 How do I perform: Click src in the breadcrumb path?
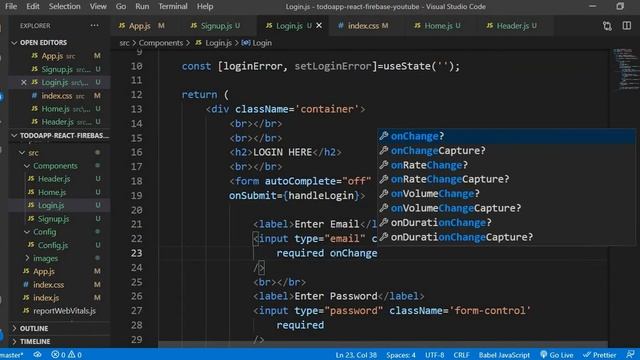tap(124, 43)
